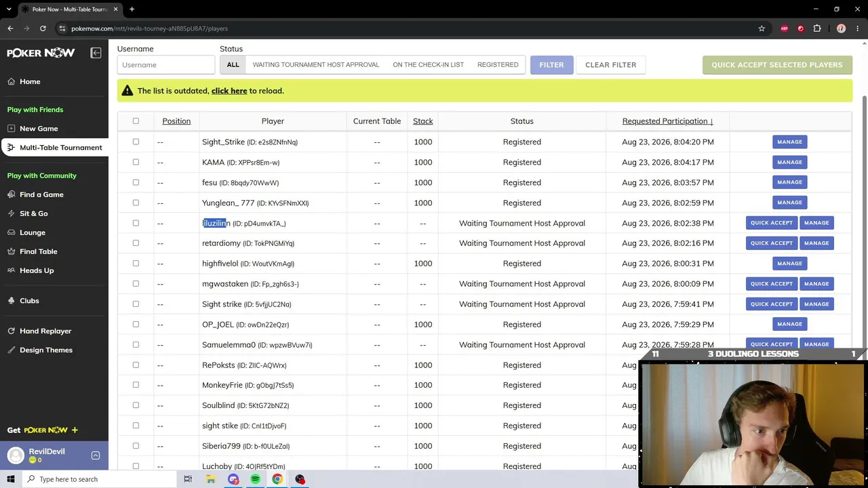Check the KAMA row checkbox
The height and width of the screenshot is (488, 868).
pyautogui.click(x=136, y=162)
